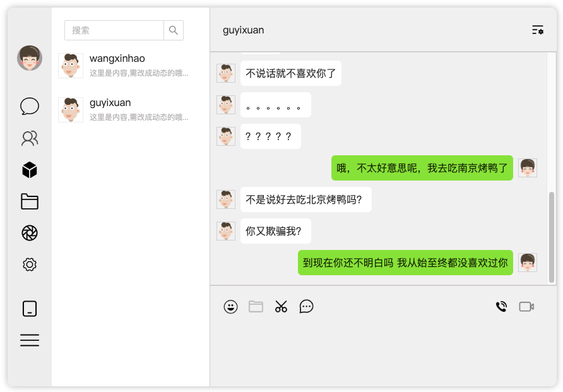563x392 pixels.
Task: Click your profile avatar at sidebar top
Action: 30,58
